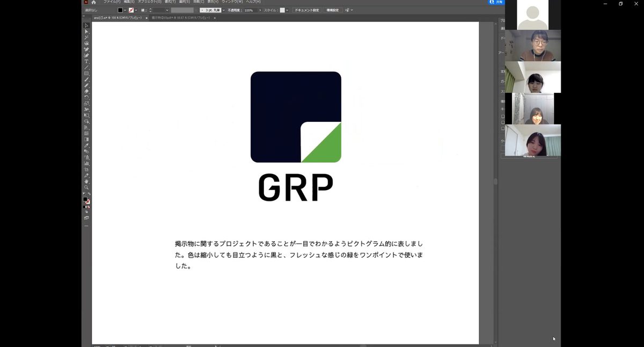
Task: Tick the middle checkbox in the right panel
Action: click(x=503, y=122)
